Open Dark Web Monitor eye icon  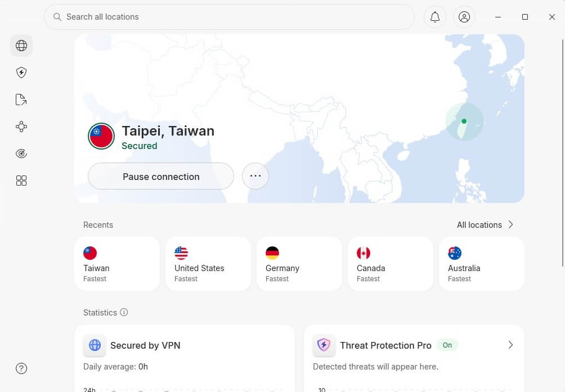21,153
